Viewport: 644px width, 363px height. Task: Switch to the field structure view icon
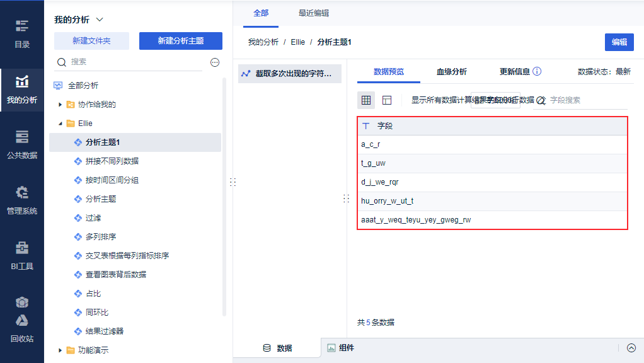[x=387, y=100]
